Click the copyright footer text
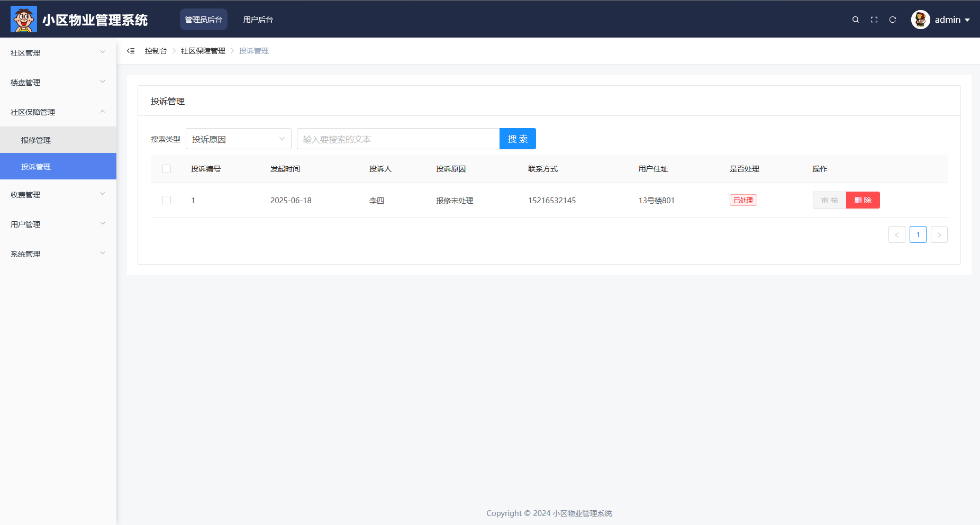Screen dimensions: 980x525 (549, 513)
